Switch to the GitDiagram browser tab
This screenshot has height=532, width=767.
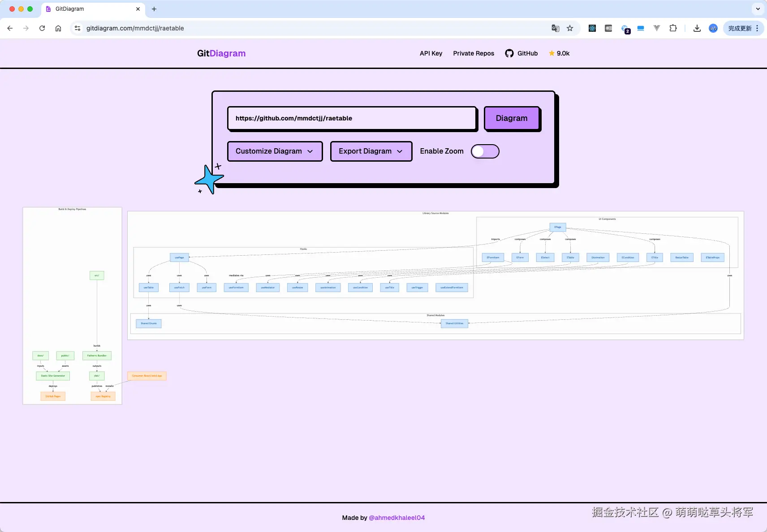coord(93,9)
